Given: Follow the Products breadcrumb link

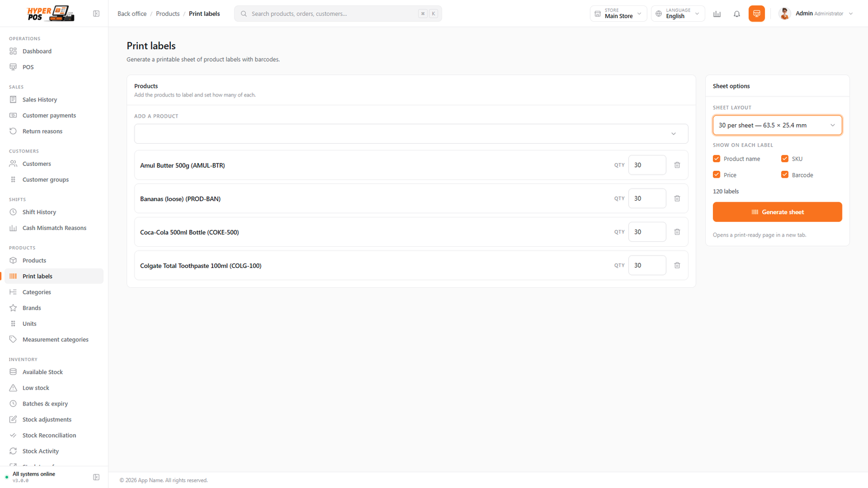Looking at the screenshot, I should (x=168, y=14).
